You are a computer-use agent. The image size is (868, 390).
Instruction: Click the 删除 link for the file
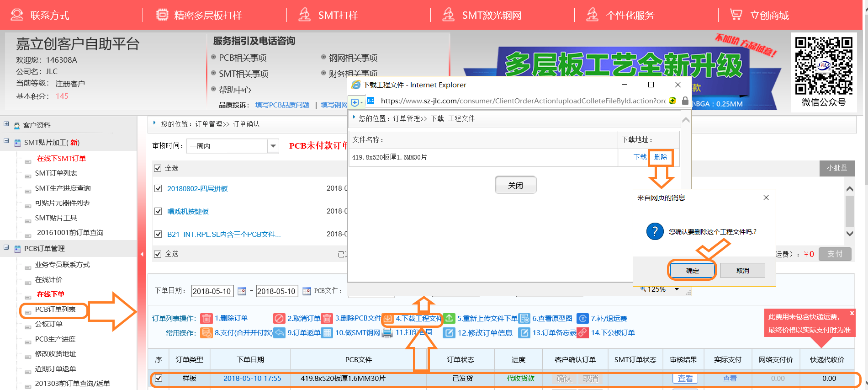click(x=661, y=157)
